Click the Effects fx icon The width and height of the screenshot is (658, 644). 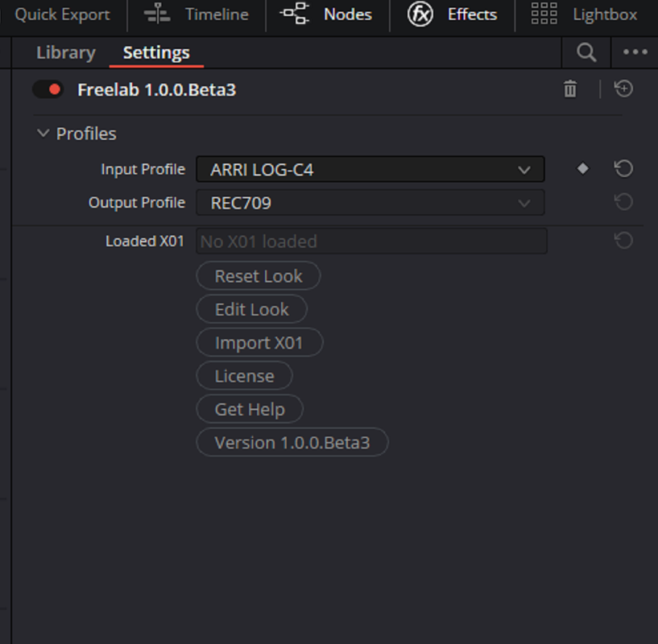click(420, 14)
